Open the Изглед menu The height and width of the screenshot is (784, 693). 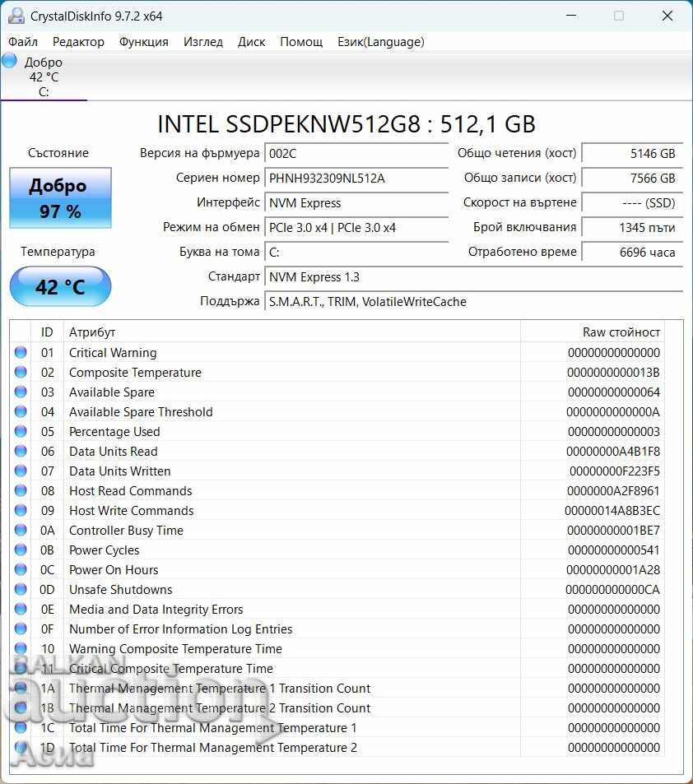pos(202,41)
